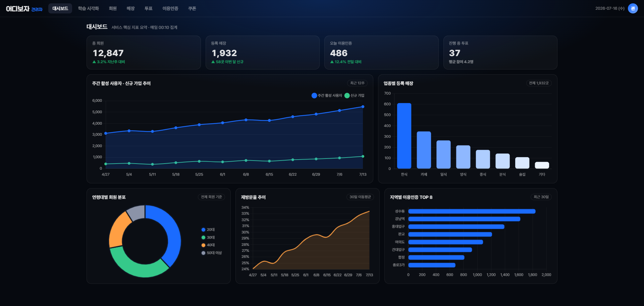644x306 pixels.
Task: Click the 성수동 horizontal bar
Action: pyautogui.click(x=472, y=211)
